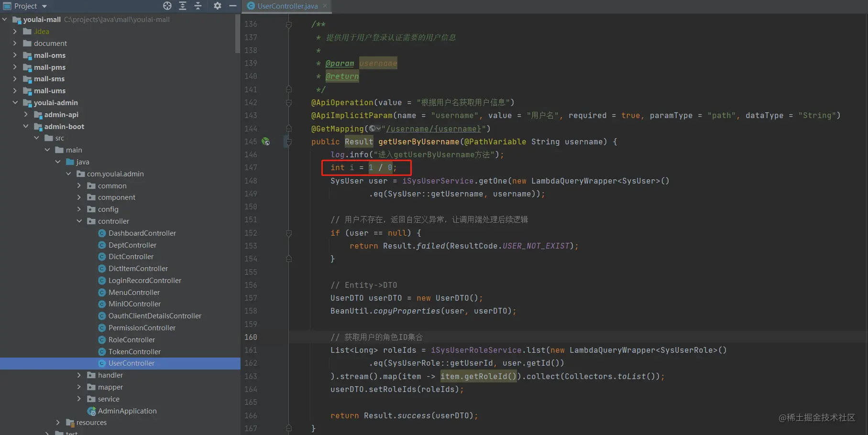Toggle fold marker at line 152 if-block
Screen dimensions: 868x435
289,233
